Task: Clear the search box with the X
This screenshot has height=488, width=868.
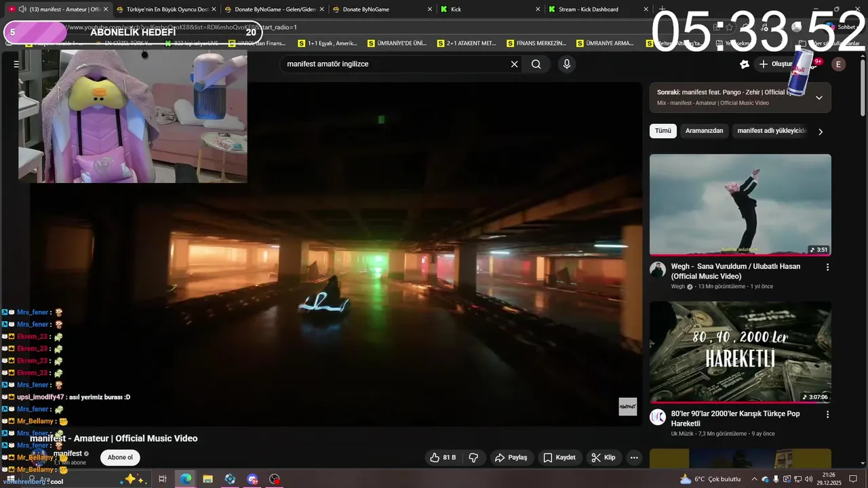Action: pyautogui.click(x=514, y=64)
